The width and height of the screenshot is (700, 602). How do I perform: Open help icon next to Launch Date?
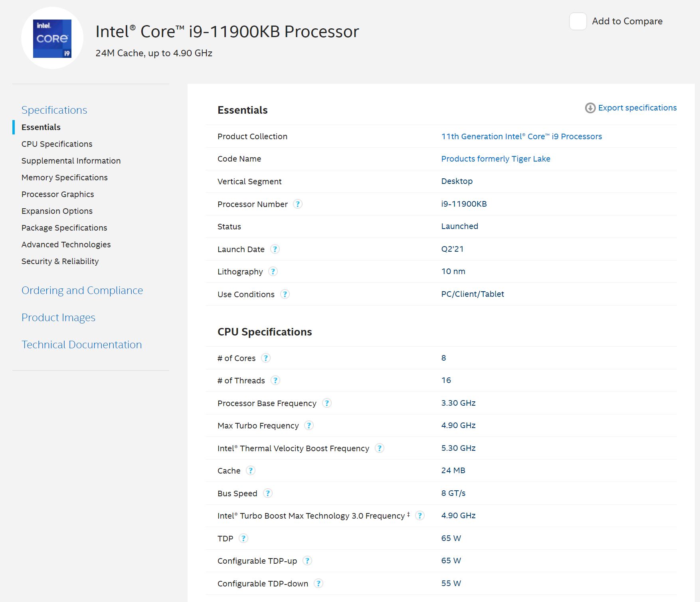(x=275, y=249)
